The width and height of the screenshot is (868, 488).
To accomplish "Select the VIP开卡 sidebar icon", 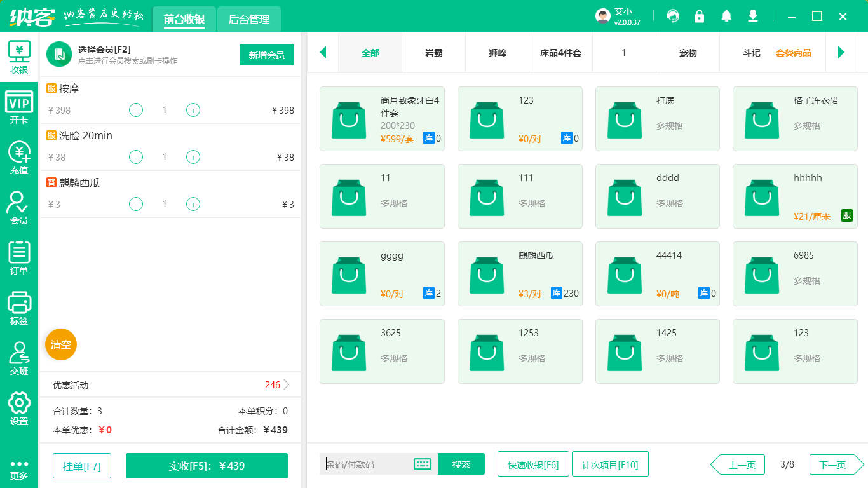I will coord(19,105).
